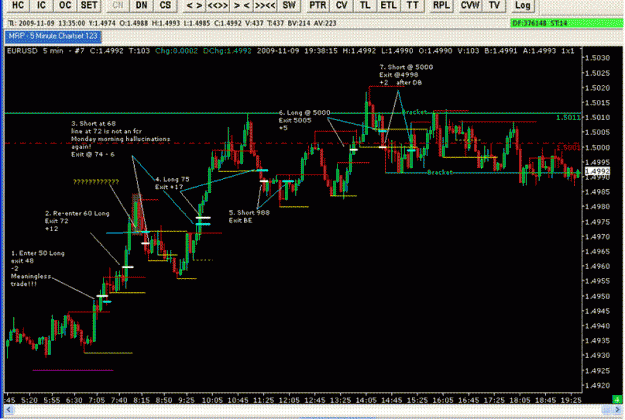The image size is (625, 420).
Task: Click the upper 'Bracket' label on chart
Action: (x=414, y=112)
